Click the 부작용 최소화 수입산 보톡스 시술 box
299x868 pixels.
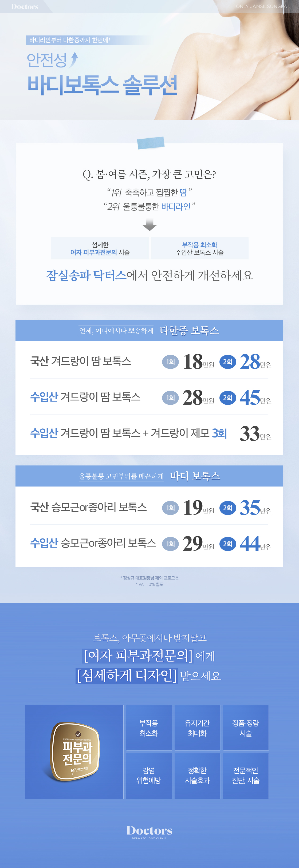coord(199,248)
